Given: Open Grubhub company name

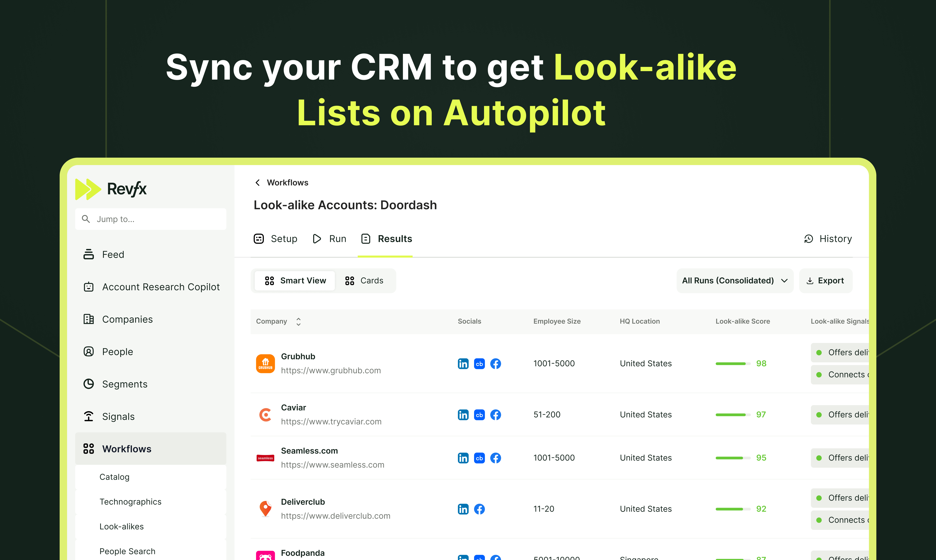Looking at the screenshot, I should (x=298, y=357).
